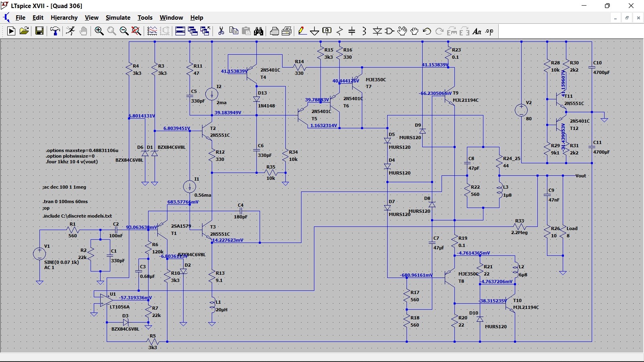Select the Text Aa tool
Image resolution: width=644 pixels, height=362 pixels.
click(x=477, y=31)
